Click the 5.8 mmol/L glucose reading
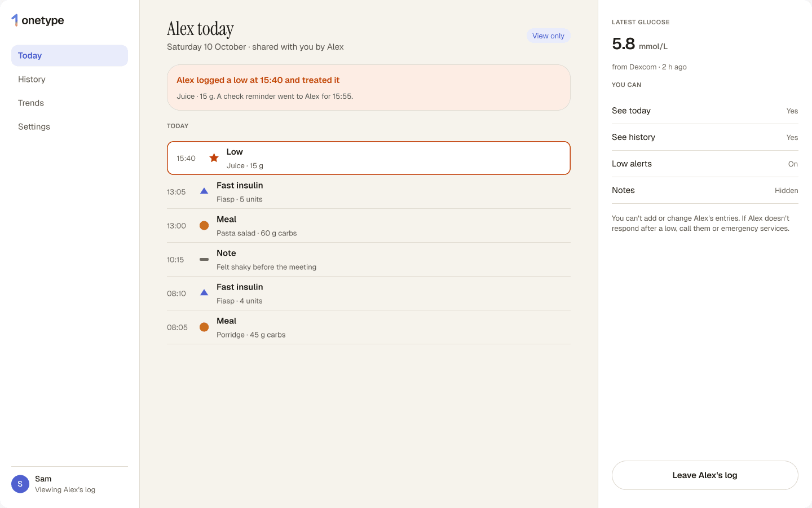Screen dimensions: 812x508 [x=639, y=44]
